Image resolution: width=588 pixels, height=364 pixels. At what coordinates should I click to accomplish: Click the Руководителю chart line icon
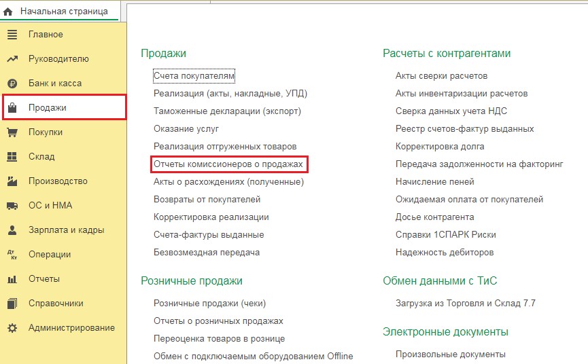[12, 59]
